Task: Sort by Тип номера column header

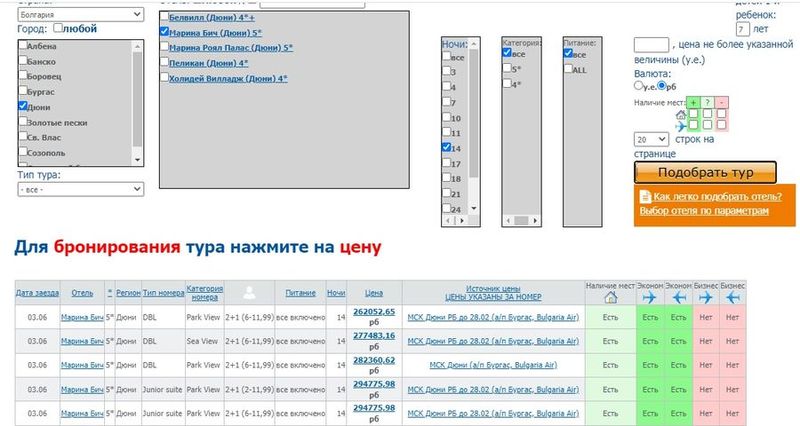Action: point(163,293)
